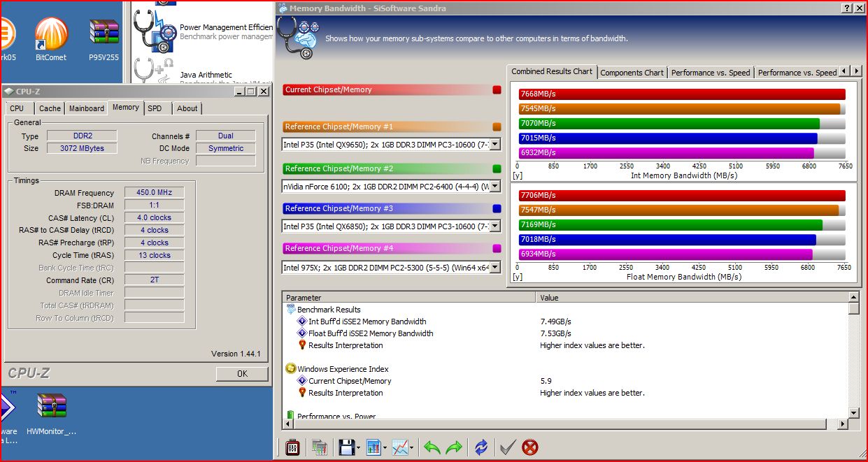
Task: Click the results list scroll down arrow
Action: 853,413
